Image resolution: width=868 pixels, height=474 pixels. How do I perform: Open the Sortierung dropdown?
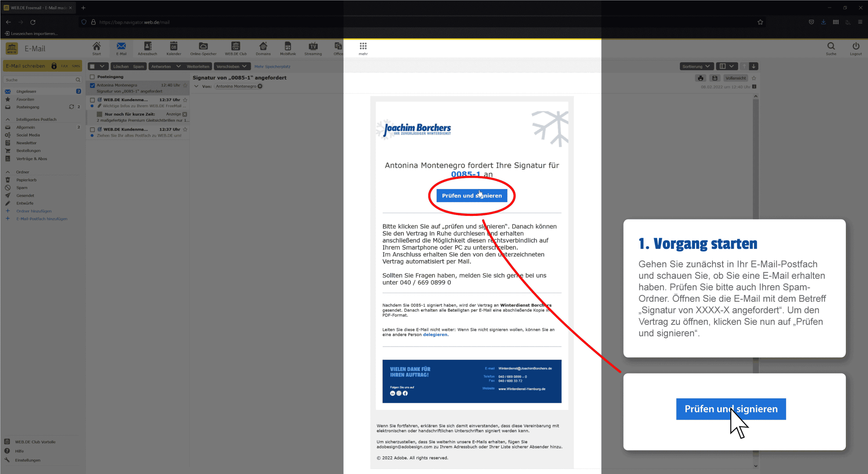pyautogui.click(x=696, y=66)
